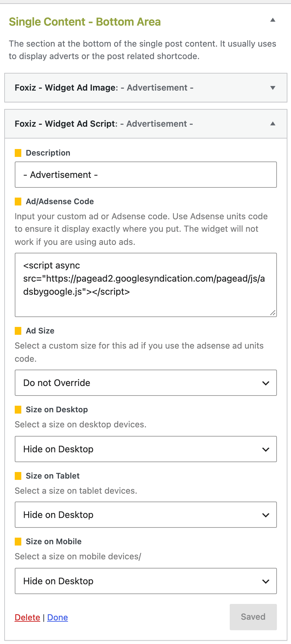Click the yellow marker beside Size on Mobile
The image size is (291, 644).
pos(18,542)
